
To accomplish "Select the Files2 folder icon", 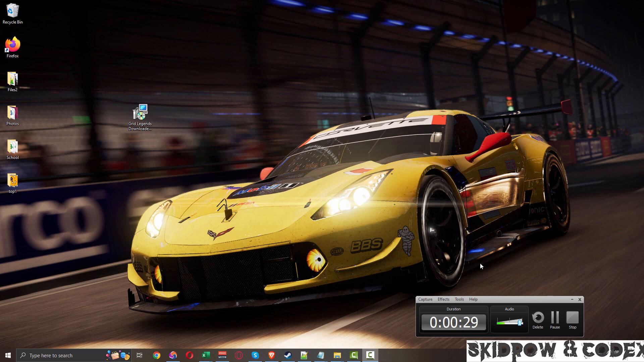I will click(12, 81).
